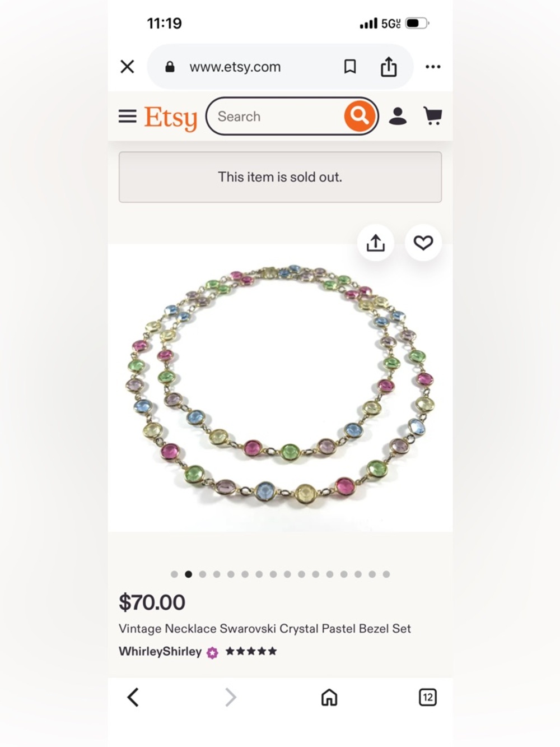Open your Etsy account profile icon

tap(398, 116)
